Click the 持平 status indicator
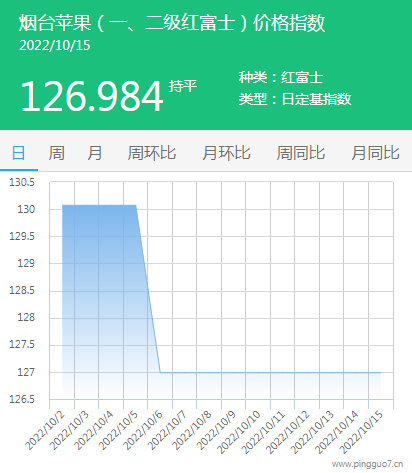 (x=183, y=86)
